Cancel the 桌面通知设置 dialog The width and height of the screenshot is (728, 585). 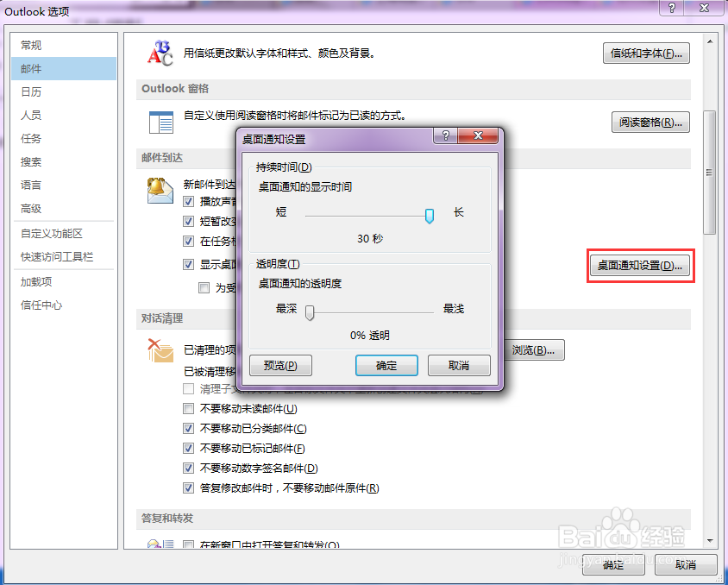tap(459, 365)
